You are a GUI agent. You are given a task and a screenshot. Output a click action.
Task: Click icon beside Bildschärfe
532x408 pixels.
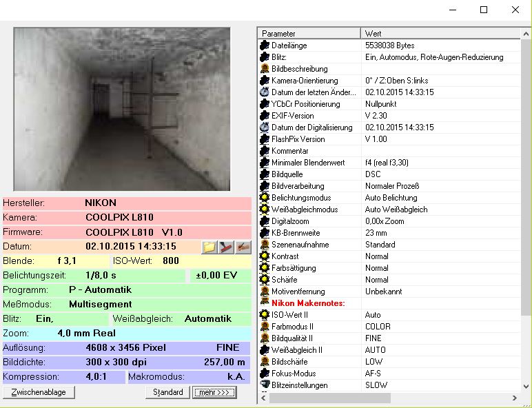265,362
